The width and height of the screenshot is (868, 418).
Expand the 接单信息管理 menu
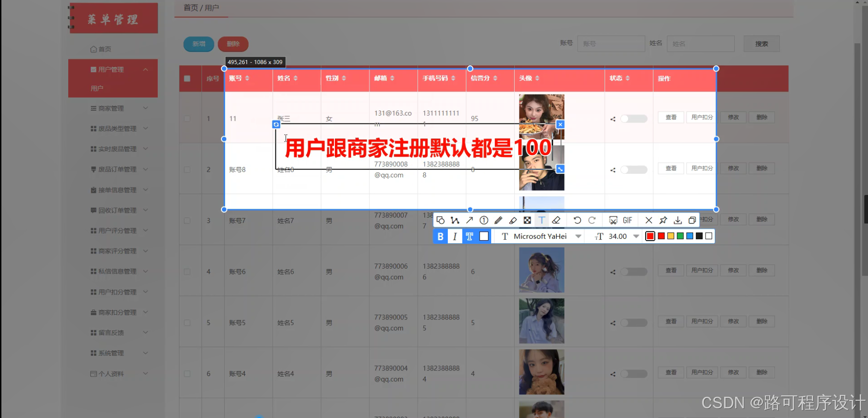[x=113, y=190]
